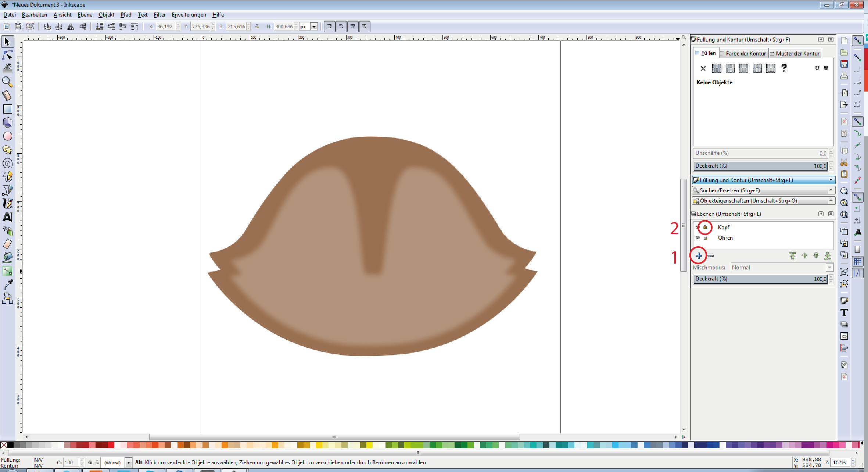Increase layer Deckkraft stepper
This screenshot has width=868, height=472.
[831, 277]
